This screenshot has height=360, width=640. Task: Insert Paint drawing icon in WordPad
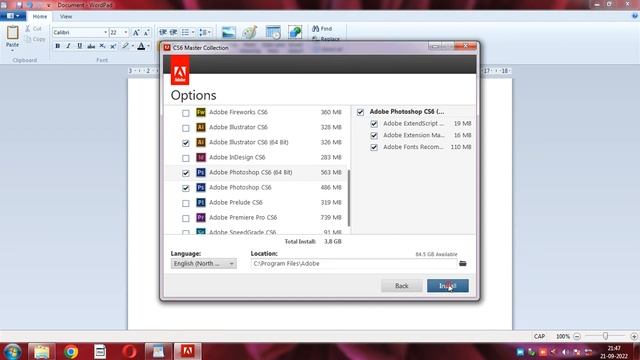249,32
